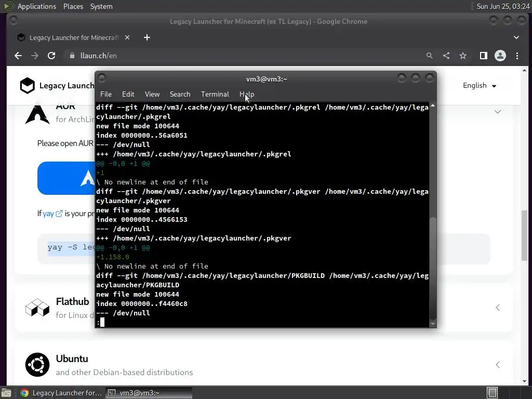Click "and other Debian-based distributions" text
Image resolution: width=532 pixels, height=399 pixels.
124,373
